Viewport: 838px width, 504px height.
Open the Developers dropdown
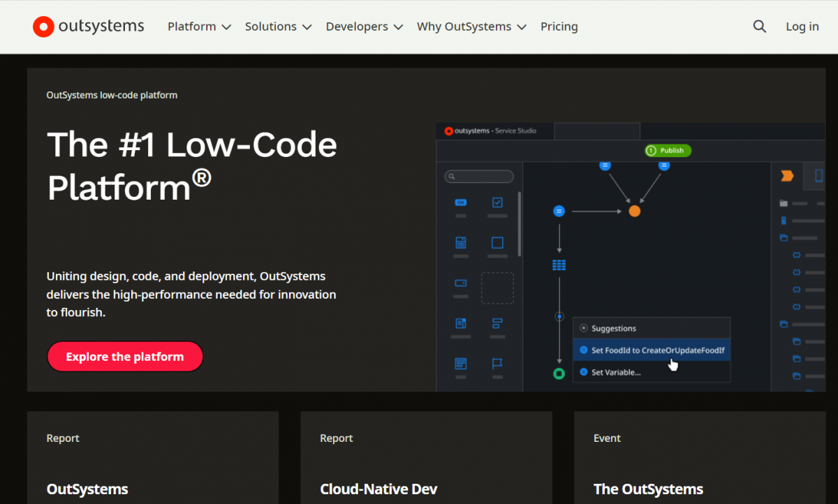click(363, 26)
